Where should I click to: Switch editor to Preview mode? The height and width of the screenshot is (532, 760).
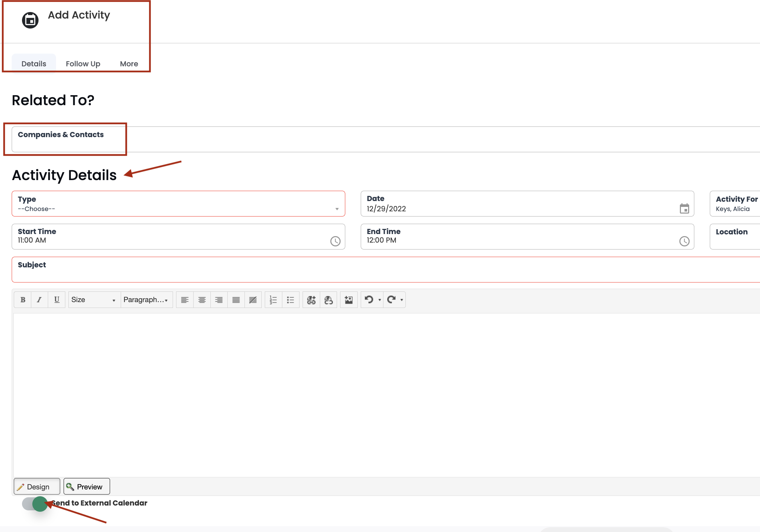(87, 487)
